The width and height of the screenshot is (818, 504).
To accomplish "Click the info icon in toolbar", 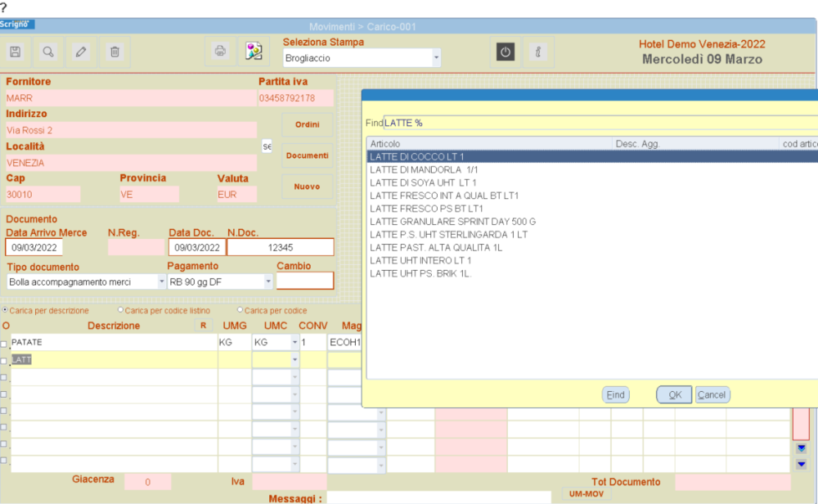I will tap(538, 52).
